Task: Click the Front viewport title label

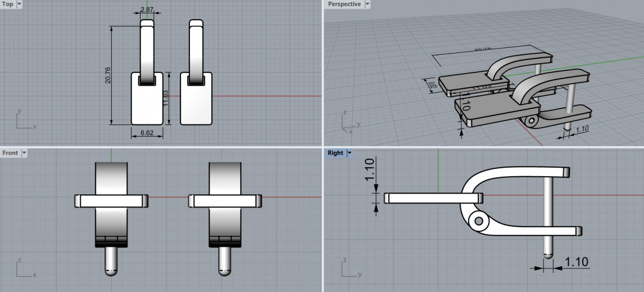Action: pyautogui.click(x=10, y=153)
